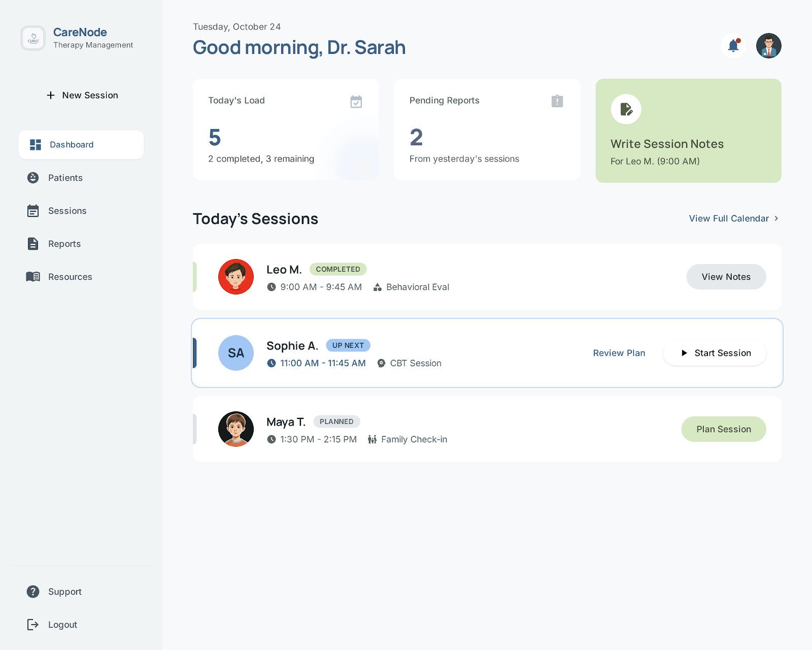The width and height of the screenshot is (812, 650).
Task: Click the chevron next to View Full Calendar
Action: 776,218
